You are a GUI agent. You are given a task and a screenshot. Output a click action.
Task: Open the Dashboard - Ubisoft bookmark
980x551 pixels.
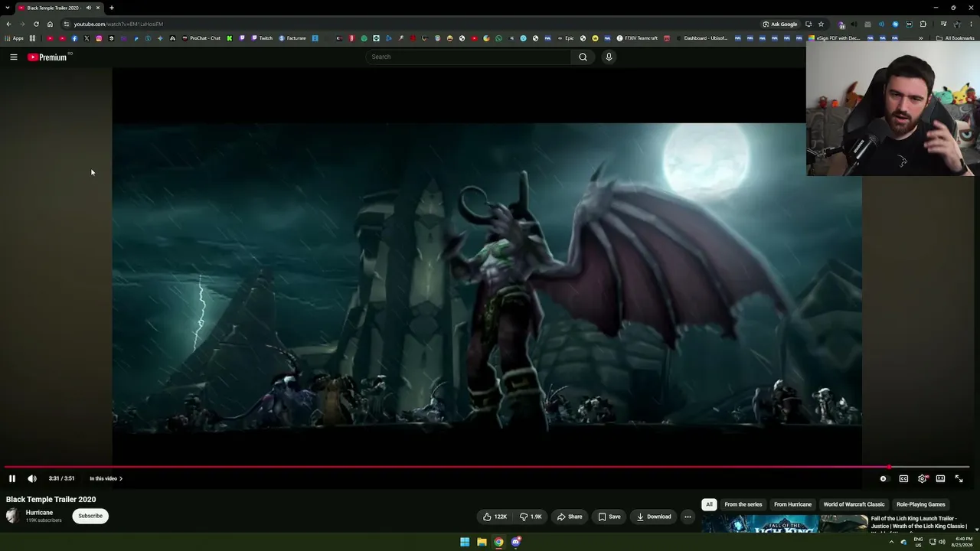(702, 38)
